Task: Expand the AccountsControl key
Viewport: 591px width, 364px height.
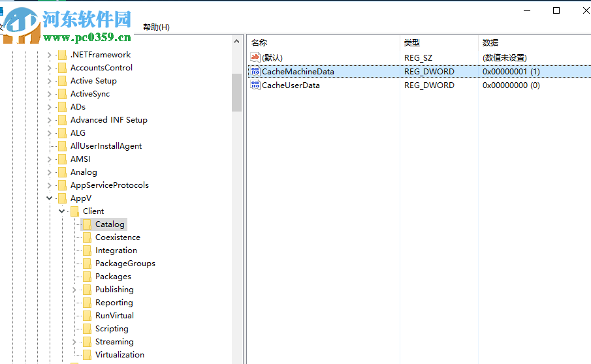Action: (x=50, y=68)
